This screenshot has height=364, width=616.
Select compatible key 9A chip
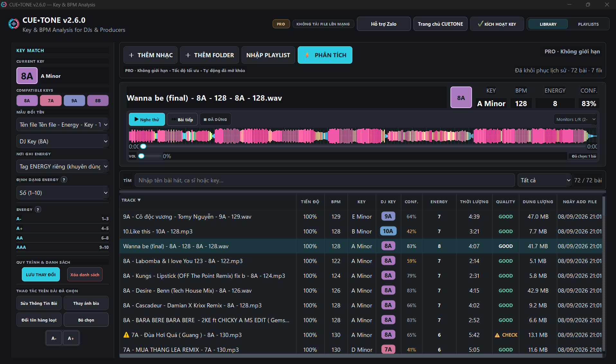[x=74, y=101]
